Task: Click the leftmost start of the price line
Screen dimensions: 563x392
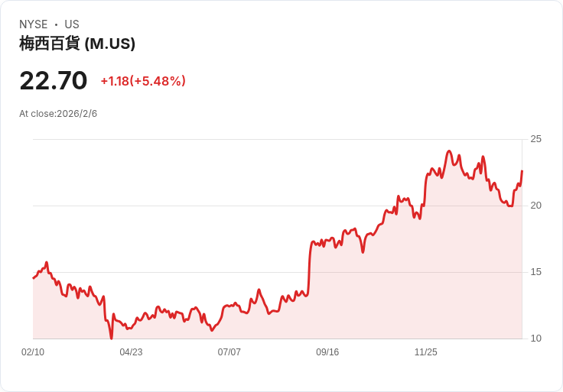Action: [x=34, y=277]
